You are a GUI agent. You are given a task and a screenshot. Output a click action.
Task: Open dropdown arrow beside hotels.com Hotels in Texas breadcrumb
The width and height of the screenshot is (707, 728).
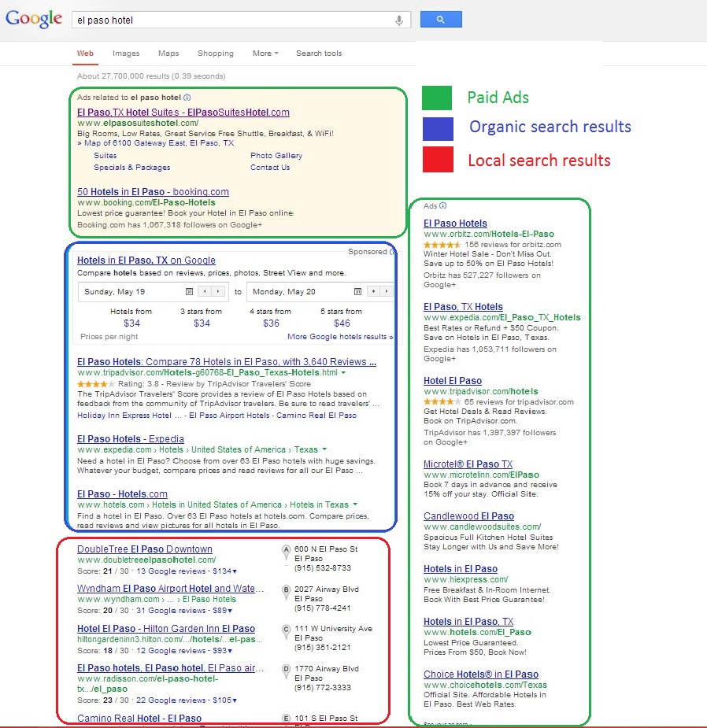tap(355, 504)
